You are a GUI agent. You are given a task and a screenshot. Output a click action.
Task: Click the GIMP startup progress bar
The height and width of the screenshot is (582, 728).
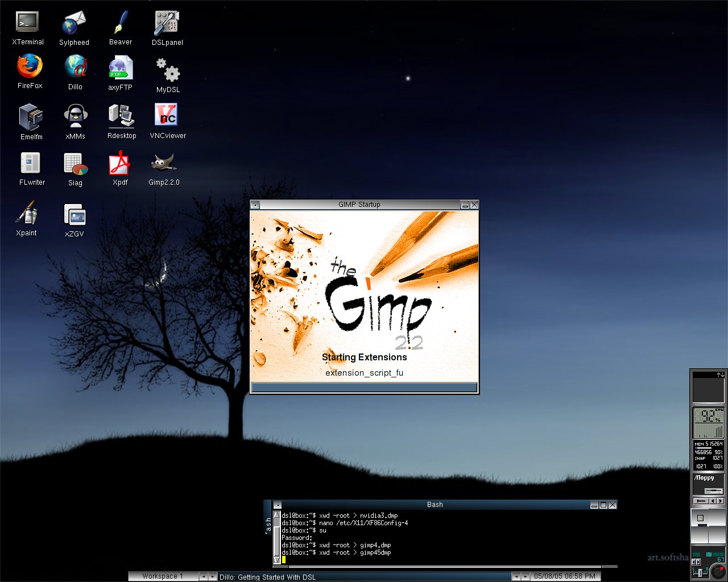364,387
